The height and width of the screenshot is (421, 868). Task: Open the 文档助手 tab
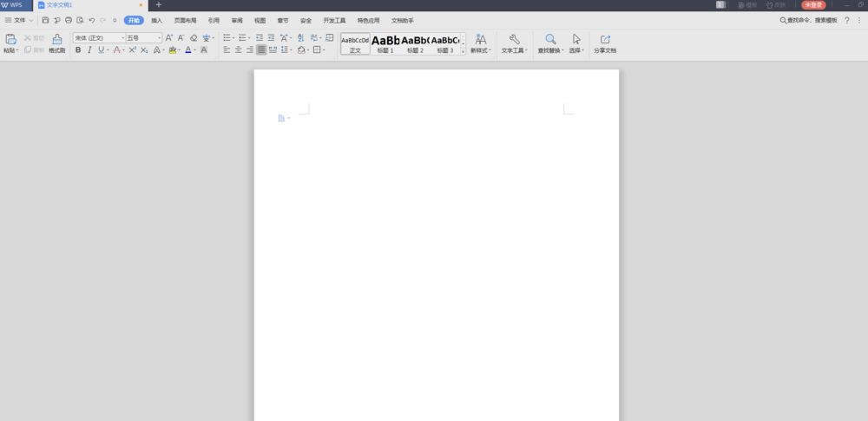(403, 21)
